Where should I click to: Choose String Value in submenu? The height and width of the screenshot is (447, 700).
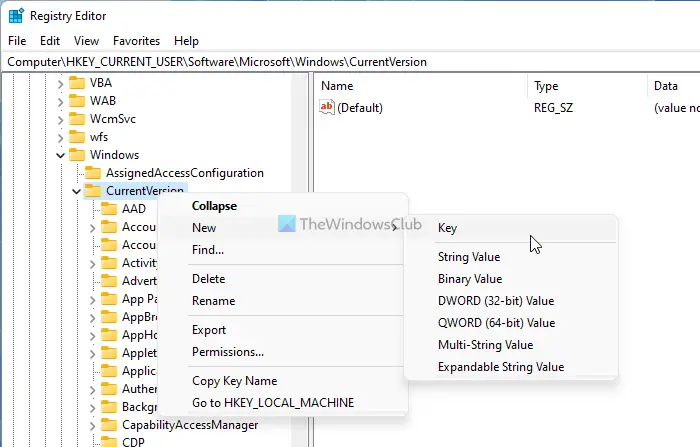[x=511, y=257]
